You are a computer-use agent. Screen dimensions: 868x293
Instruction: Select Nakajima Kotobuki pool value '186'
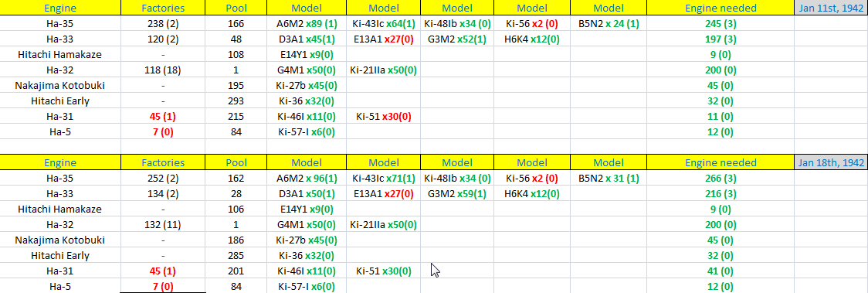click(x=236, y=240)
